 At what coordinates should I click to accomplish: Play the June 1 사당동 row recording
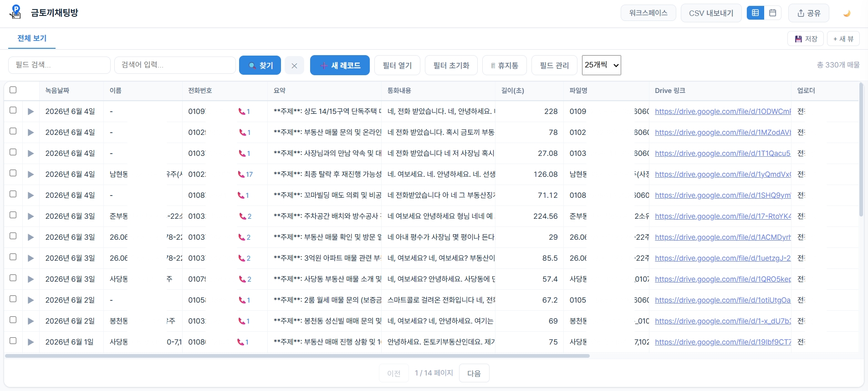point(31,342)
